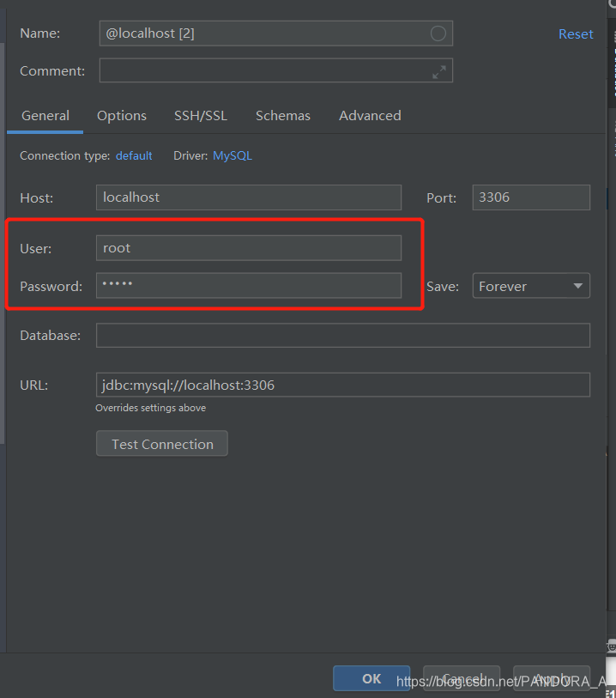Change connection type via default link
This screenshot has height=698, width=616.
134,155
